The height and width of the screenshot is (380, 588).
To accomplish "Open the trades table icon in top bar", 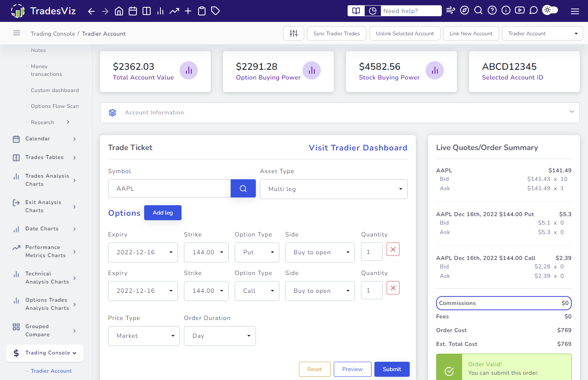I will 147,11.
